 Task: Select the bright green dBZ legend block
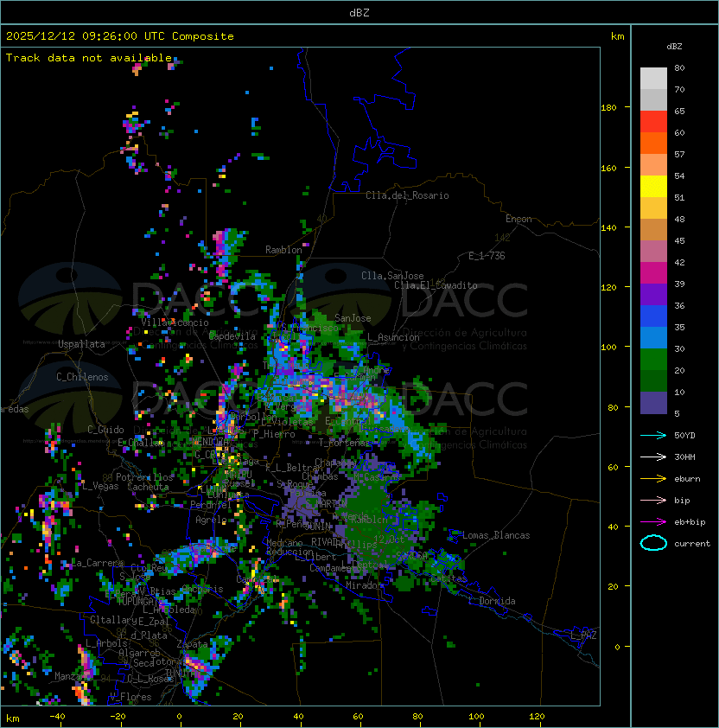coord(653,360)
